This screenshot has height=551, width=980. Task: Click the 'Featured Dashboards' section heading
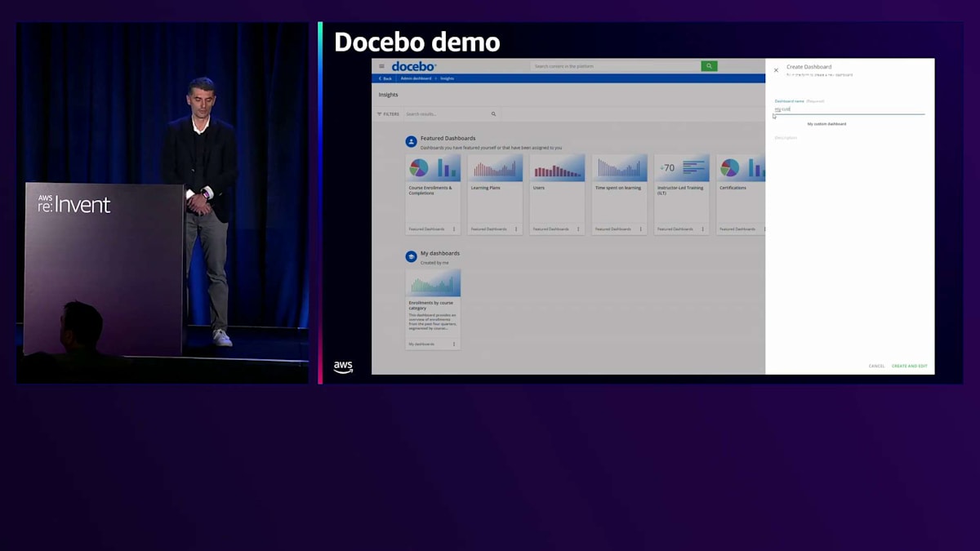pos(448,139)
